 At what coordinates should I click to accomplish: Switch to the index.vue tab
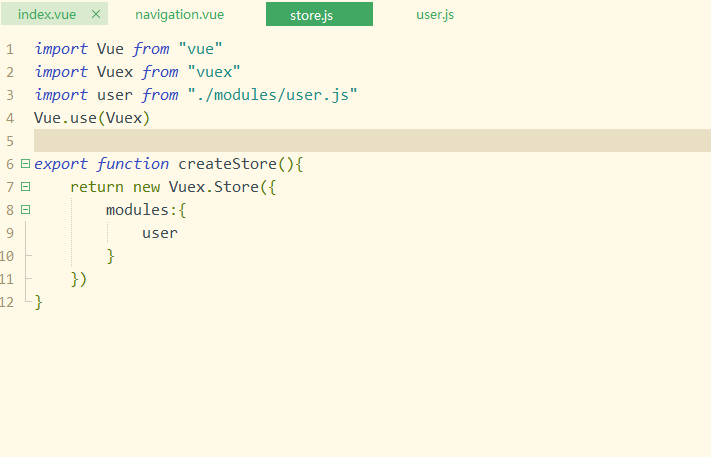[46, 15]
